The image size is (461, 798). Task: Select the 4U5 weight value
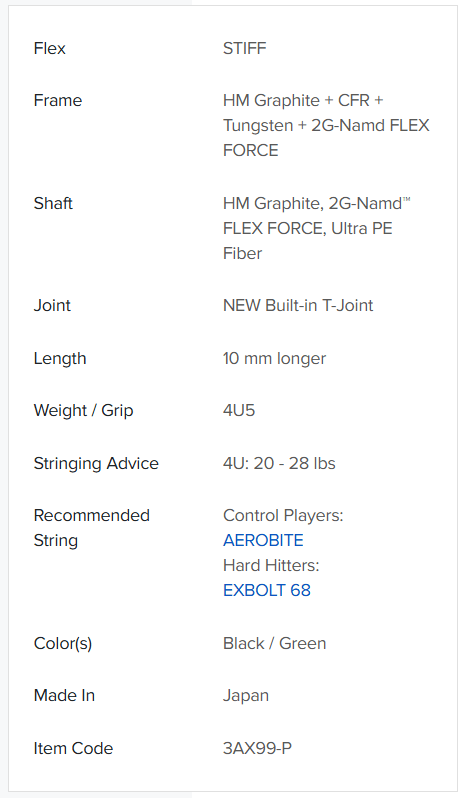pos(239,410)
